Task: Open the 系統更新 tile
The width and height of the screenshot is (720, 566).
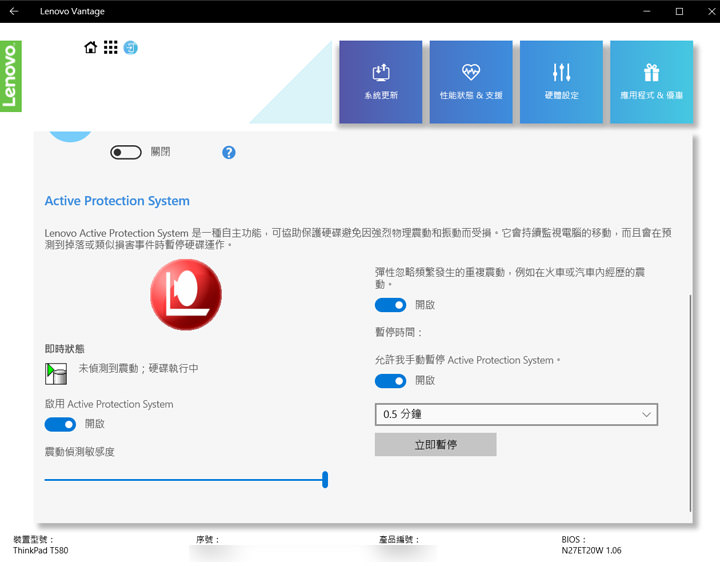Action: [381, 82]
